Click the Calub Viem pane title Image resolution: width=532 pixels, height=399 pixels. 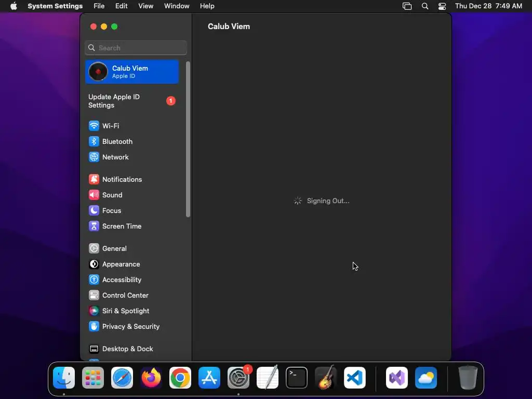(x=229, y=26)
